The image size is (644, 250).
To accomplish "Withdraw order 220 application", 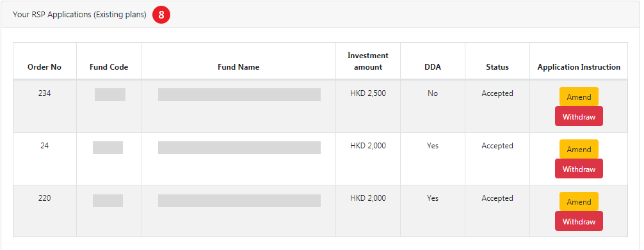I will [x=579, y=222].
